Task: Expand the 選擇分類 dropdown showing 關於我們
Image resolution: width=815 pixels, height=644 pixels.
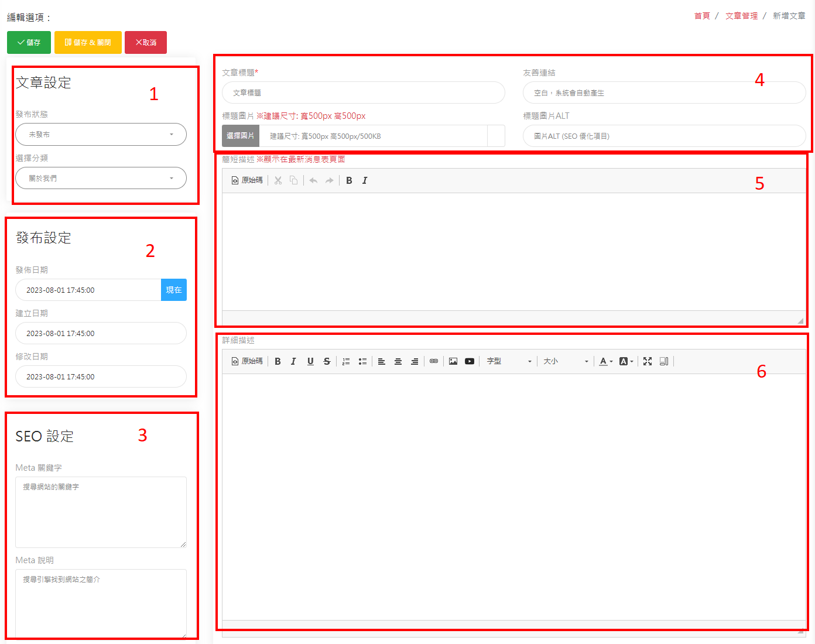Action: [x=101, y=178]
